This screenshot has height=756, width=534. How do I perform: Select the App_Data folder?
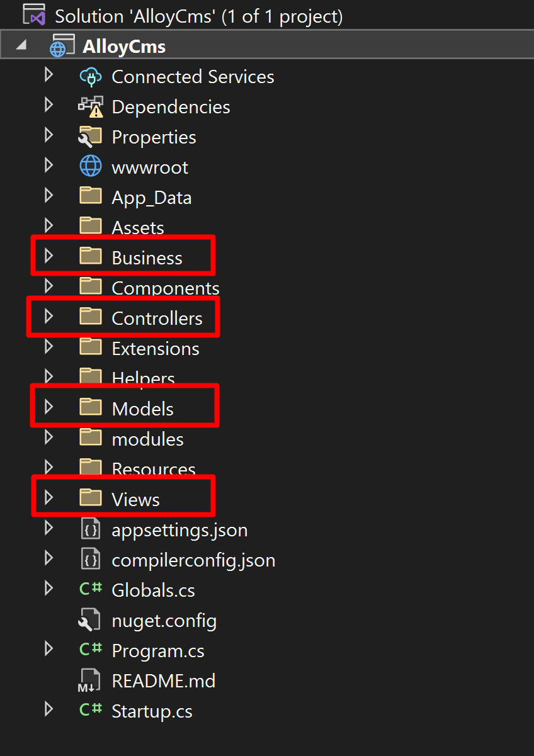pos(151,198)
